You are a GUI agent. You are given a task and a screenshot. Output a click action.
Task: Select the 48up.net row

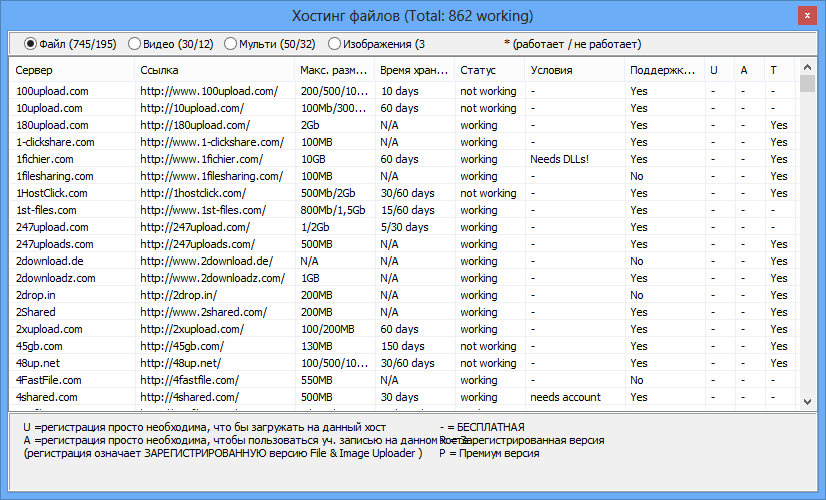point(404,363)
